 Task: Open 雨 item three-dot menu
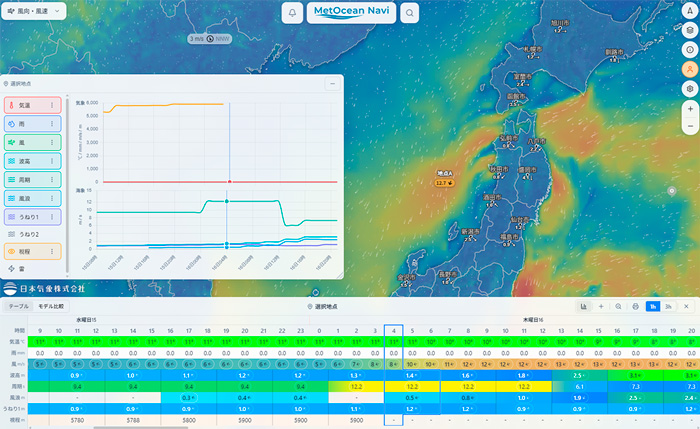point(52,124)
